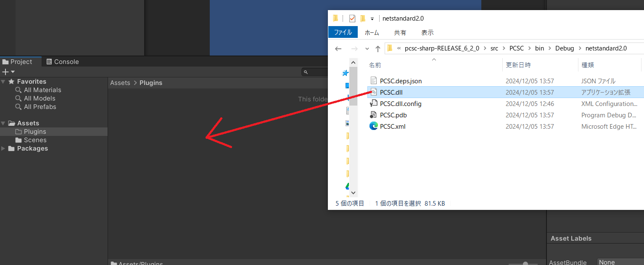The width and height of the screenshot is (644, 265).
Task: Click the Project search field
Action: click(x=315, y=72)
